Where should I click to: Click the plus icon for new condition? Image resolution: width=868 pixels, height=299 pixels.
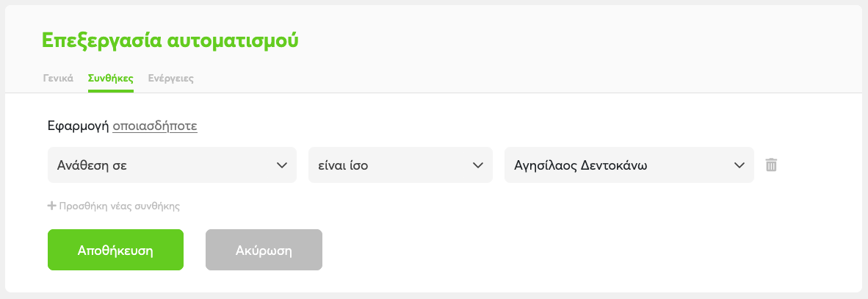coord(52,206)
